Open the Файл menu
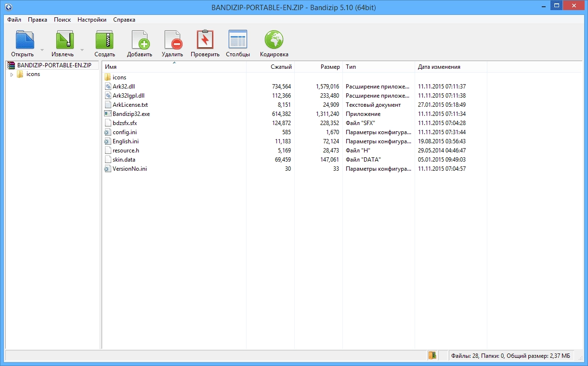588x366 pixels. coord(14,20)
